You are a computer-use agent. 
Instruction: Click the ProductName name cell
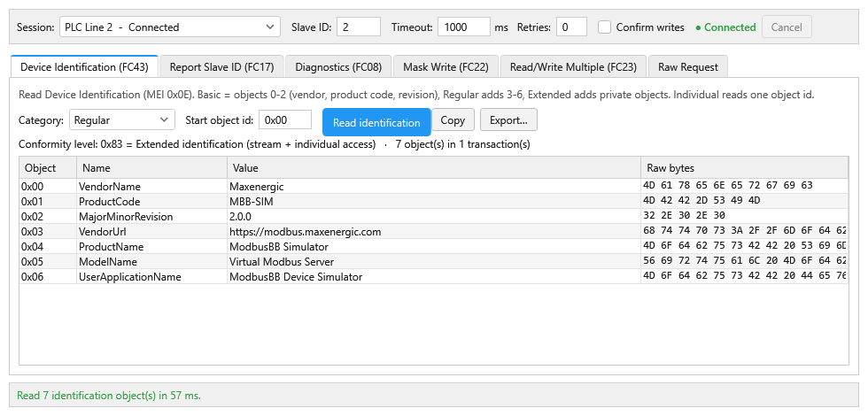tap(151, 246)
